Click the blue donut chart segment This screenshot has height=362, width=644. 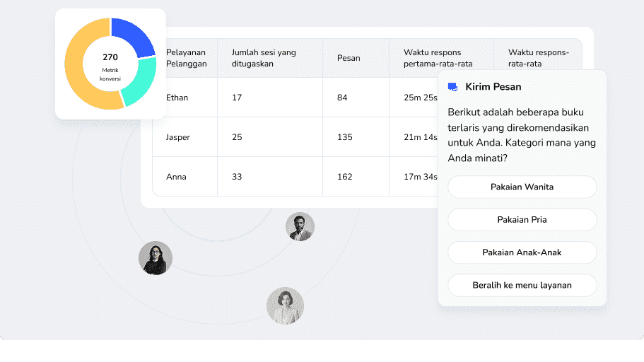click(133, 35)
